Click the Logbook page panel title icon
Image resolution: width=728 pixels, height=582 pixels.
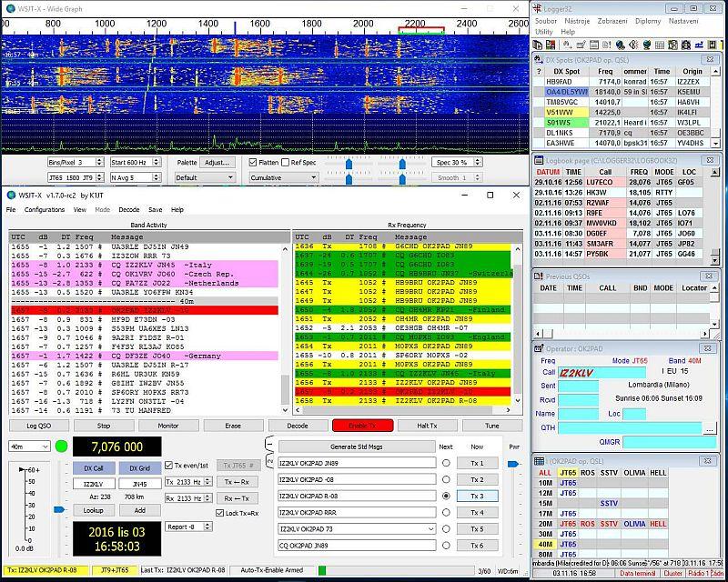539,160
